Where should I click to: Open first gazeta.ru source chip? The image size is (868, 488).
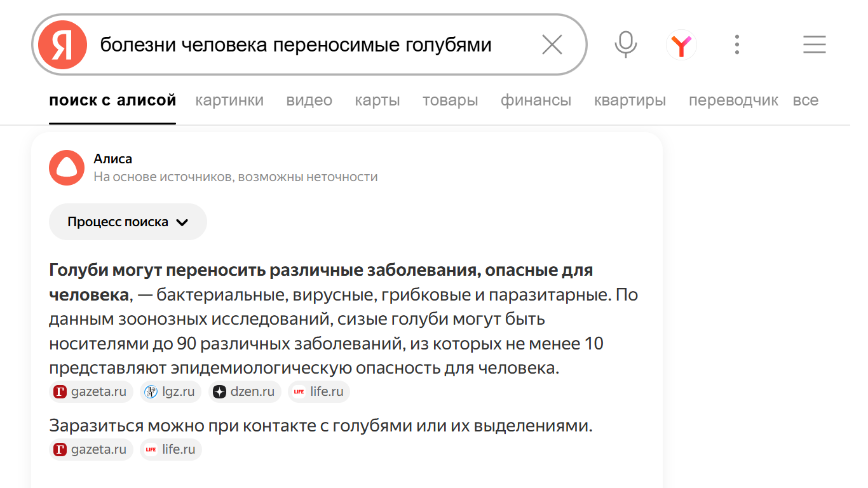tap(91, 391)
